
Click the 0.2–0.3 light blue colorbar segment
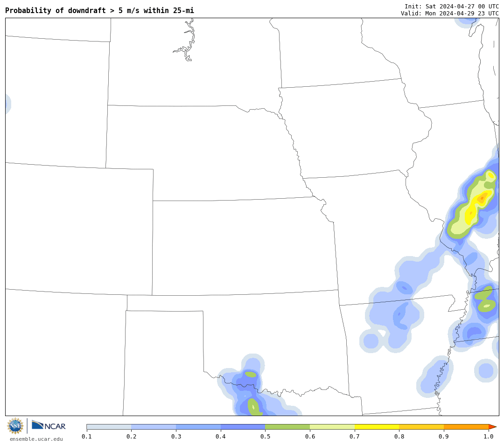(x=154, y=427)
